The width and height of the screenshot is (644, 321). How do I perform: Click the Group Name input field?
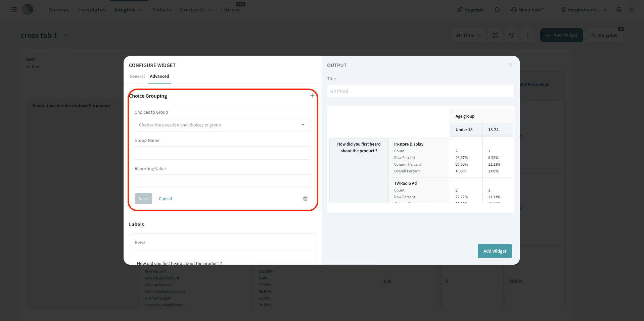click(223, 153)
